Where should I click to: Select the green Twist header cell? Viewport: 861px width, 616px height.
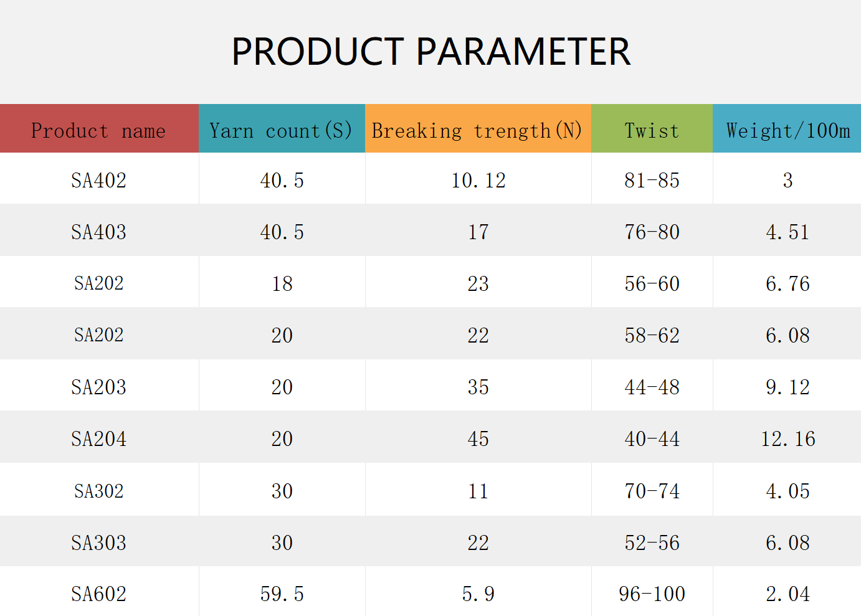652,128
